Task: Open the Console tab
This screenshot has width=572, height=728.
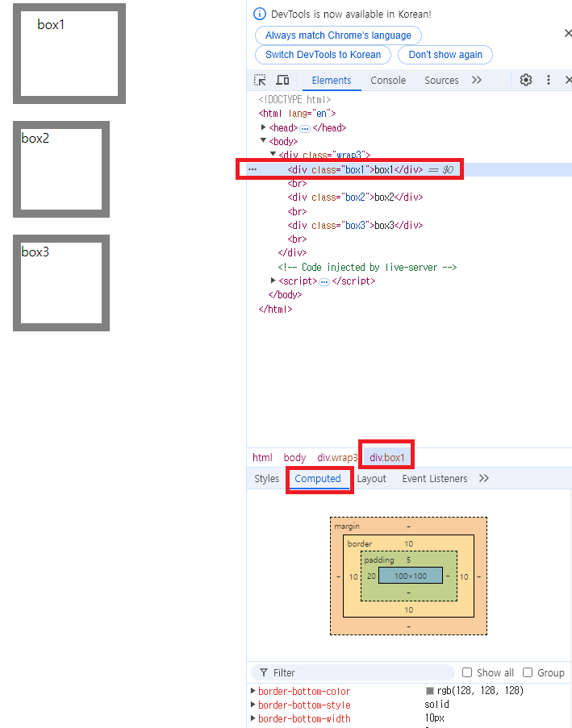Action: pos(388,81)
